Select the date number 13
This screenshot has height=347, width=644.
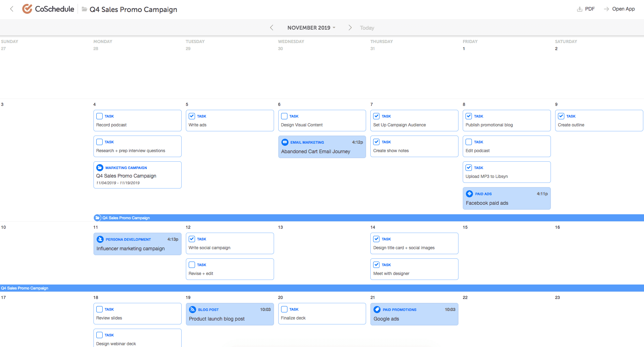[280, 227]
